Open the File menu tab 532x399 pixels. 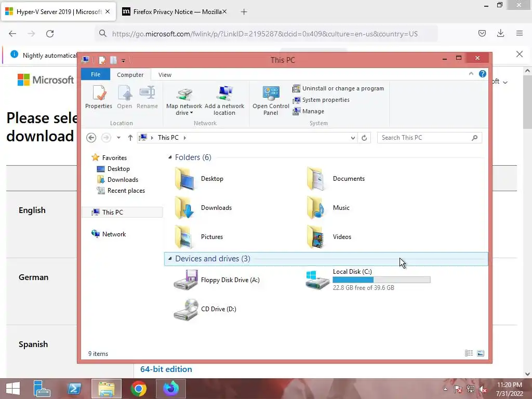(96, 74)
